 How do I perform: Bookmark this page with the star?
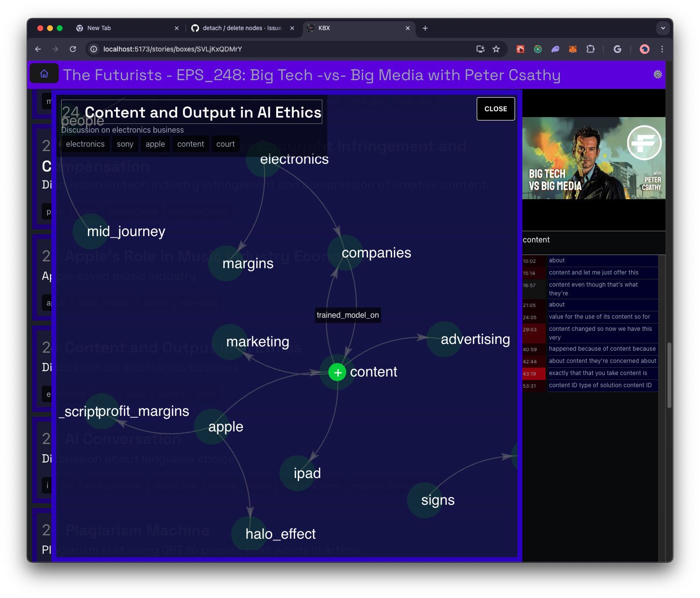click(496, 49)
